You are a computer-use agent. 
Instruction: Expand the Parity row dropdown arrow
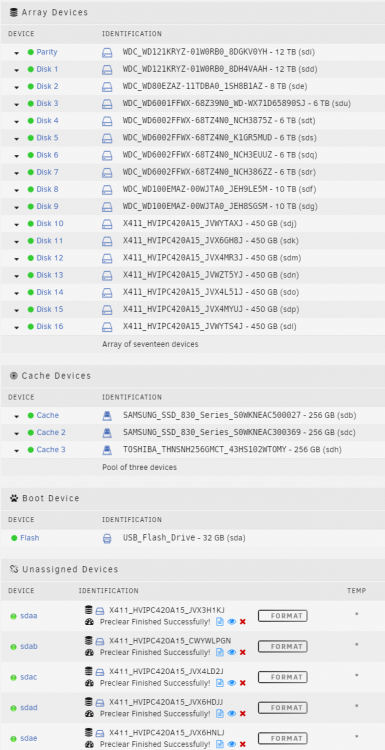[x=17, y=53]
